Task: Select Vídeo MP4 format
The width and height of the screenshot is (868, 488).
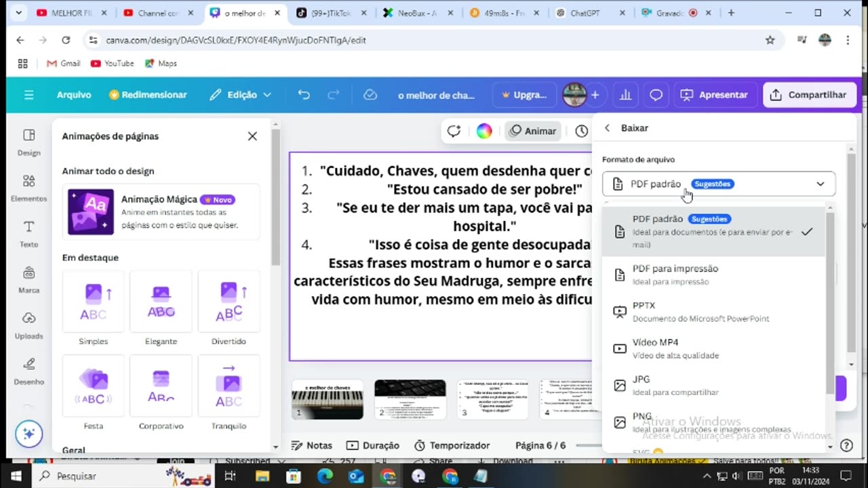Action: (x=713, y=348)
